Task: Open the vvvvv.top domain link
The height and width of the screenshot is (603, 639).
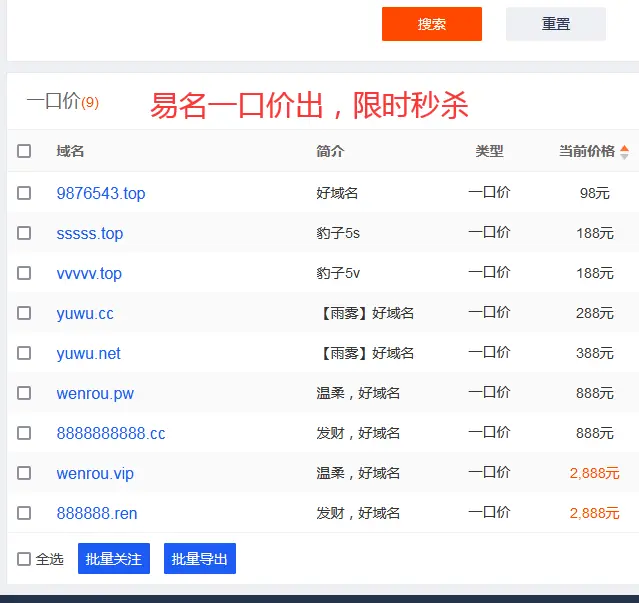Action: point(89,274)
